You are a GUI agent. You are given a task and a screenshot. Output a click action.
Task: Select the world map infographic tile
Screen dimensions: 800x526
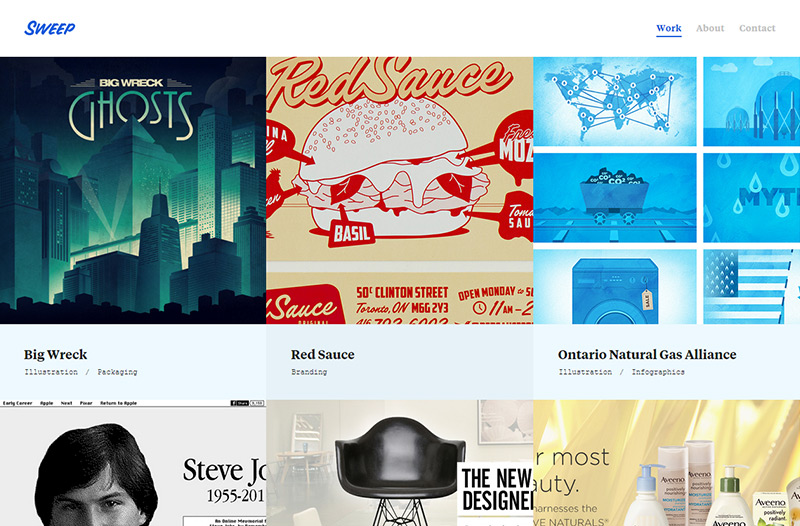click(x=615, y=101)
